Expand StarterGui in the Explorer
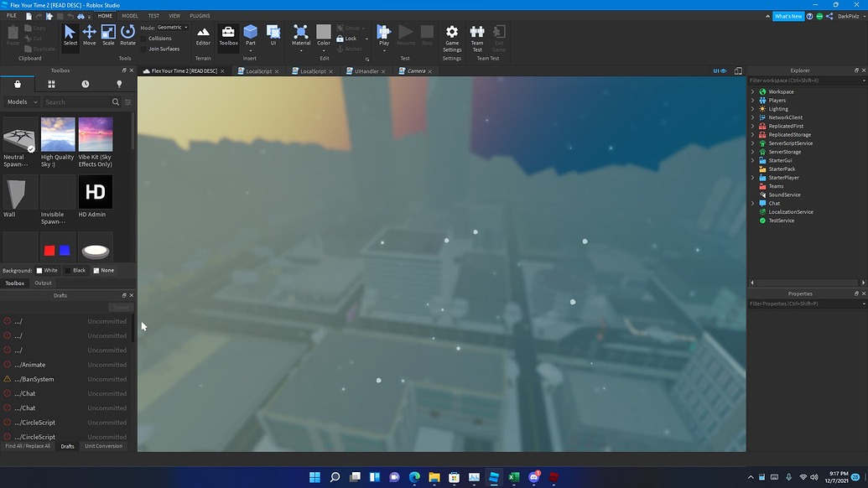 pos(752,160)
